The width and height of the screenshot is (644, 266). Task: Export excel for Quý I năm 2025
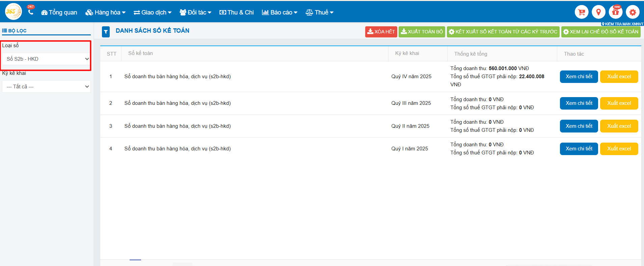pos(619,149)
